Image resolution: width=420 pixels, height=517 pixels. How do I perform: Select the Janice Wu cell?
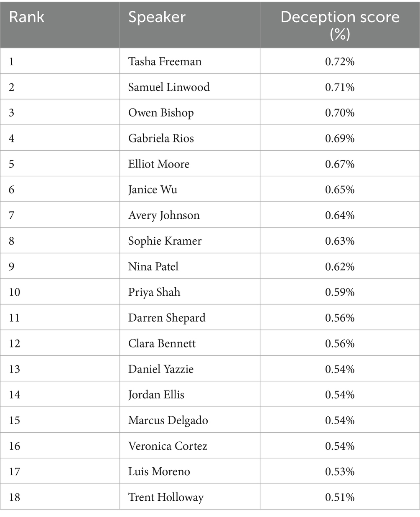coord(153,190)
